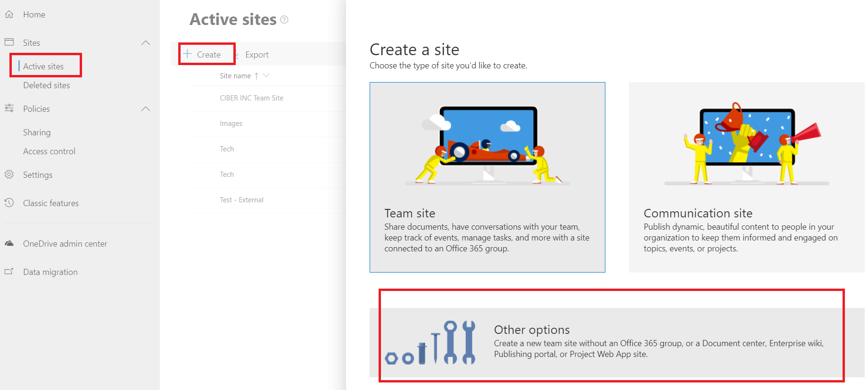Collapse the Sites section chevron

[146, 43]
